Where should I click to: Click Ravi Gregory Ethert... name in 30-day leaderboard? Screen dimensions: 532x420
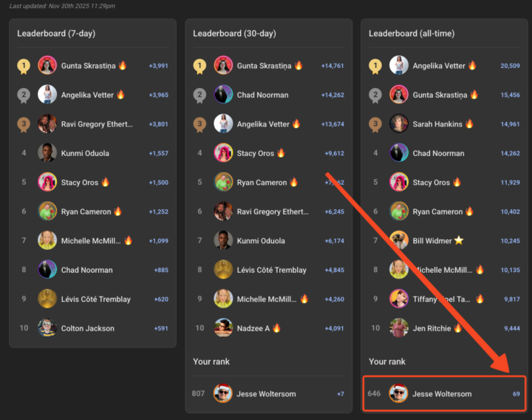(x=273, y=211)
